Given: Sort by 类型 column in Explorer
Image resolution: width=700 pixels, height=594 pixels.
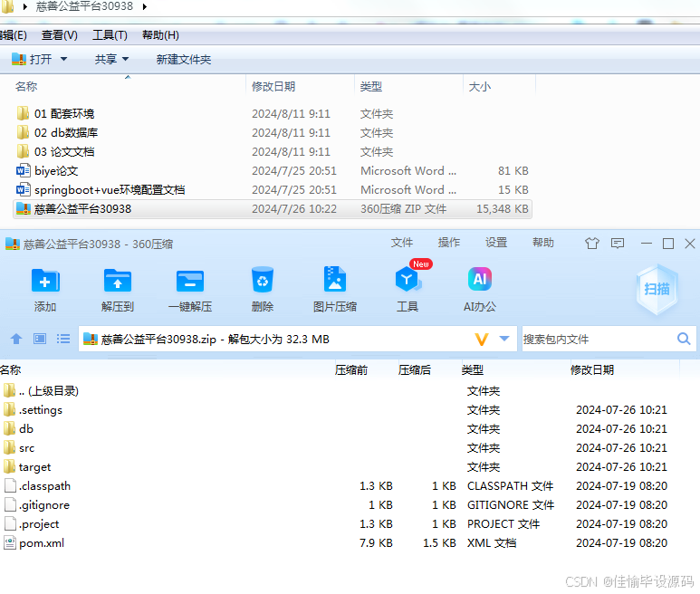Looking at the screenshot, I should coord(371,86).
